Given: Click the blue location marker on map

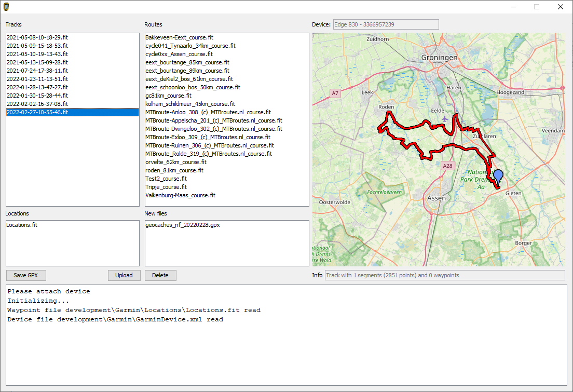Looking at the screenshot, I should pyautogui.click(x=498, y=177).
